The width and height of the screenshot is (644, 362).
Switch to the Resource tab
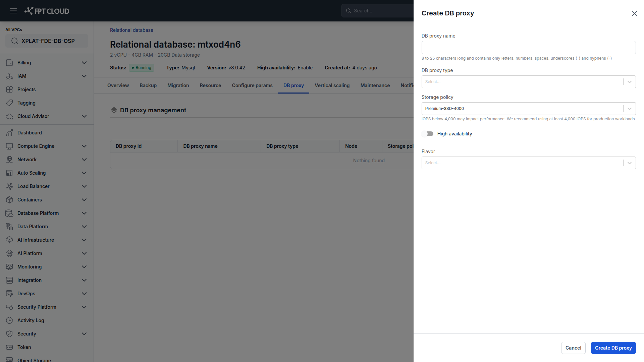tap(210, 85)
